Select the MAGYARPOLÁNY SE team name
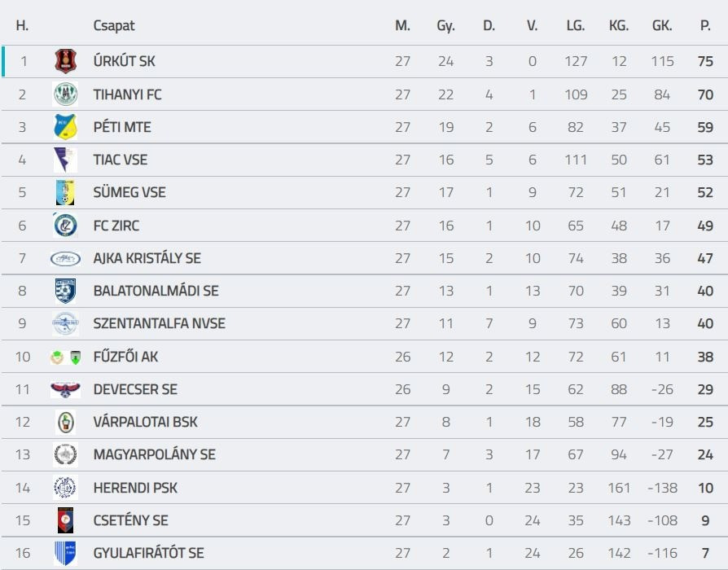Viewport: 728px width, 570px height. (154, 454)
